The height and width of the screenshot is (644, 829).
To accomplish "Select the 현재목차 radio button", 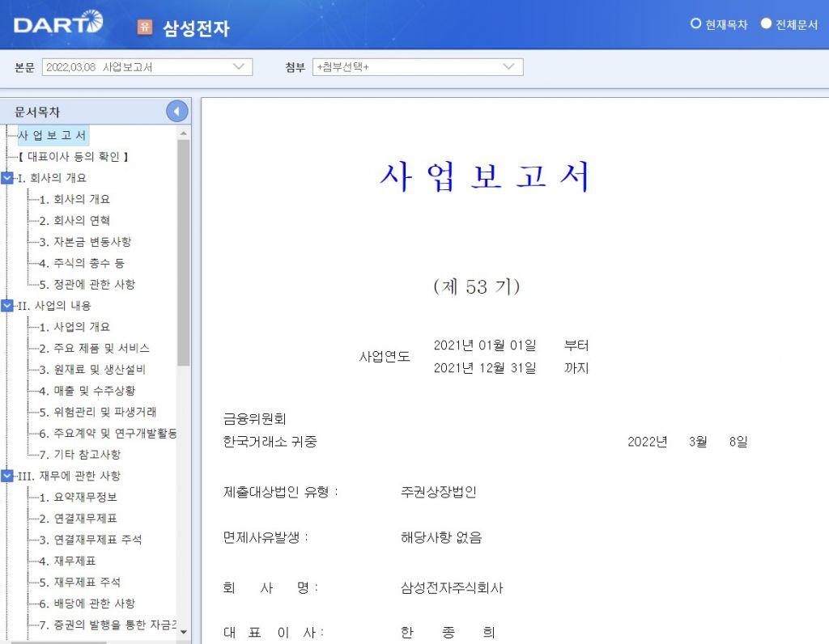I will [695, 24].
